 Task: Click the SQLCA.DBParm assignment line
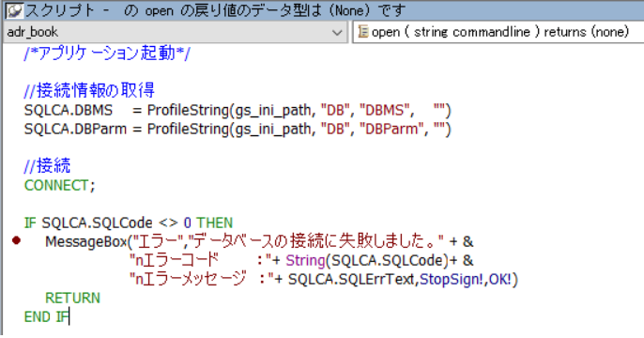point(238,129)
